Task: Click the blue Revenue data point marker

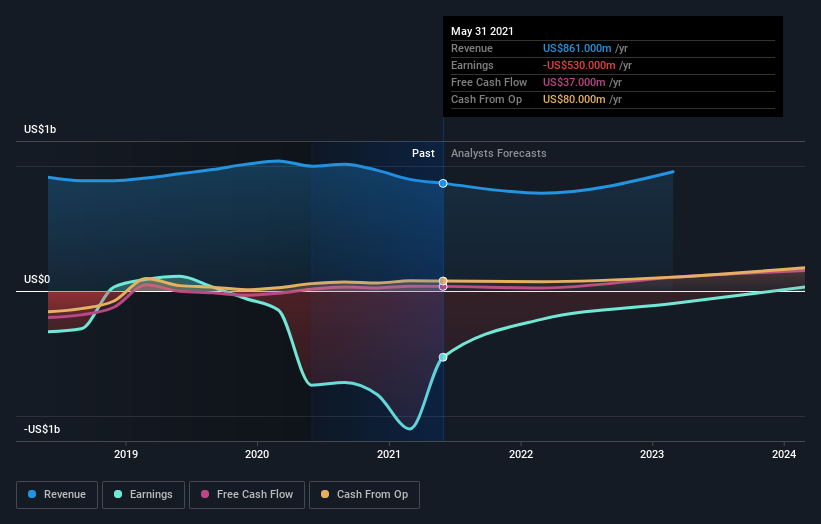Action: [x=443, y=183]
